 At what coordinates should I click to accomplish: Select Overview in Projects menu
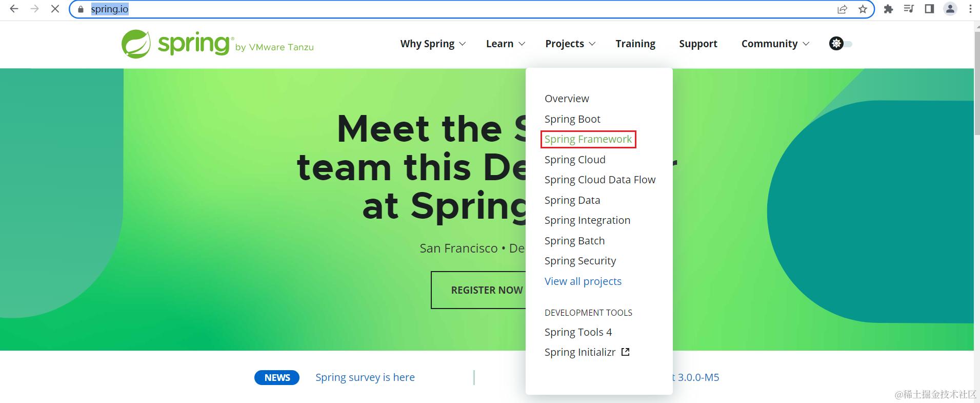[567, 99]
